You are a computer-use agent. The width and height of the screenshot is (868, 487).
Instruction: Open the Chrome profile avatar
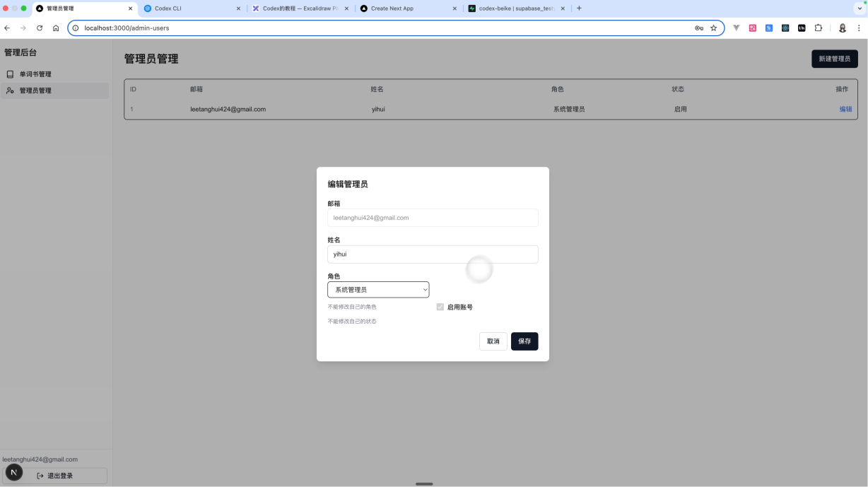843,28
